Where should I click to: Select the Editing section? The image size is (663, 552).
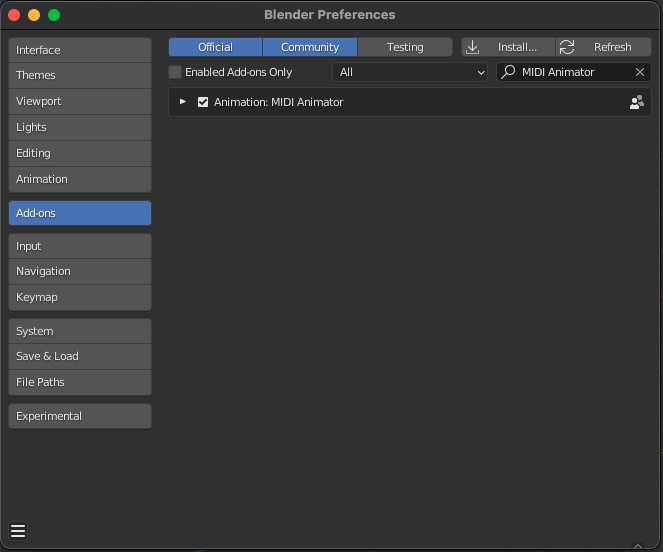(x=80, y=153)
